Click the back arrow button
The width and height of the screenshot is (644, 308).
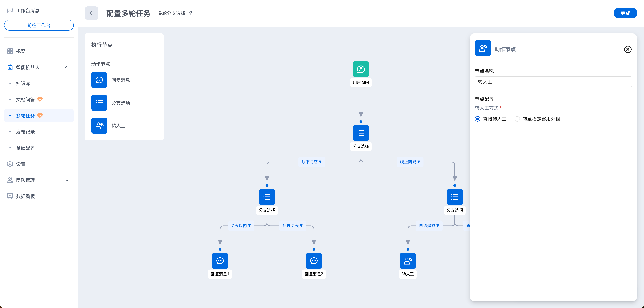[x=92, y=13]
